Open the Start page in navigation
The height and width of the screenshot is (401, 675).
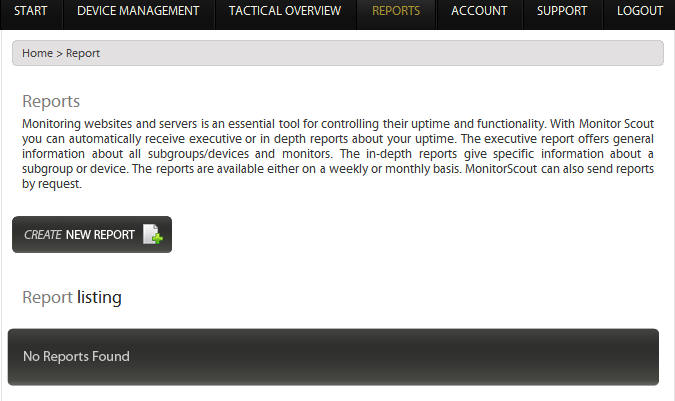tap(30, 12)
